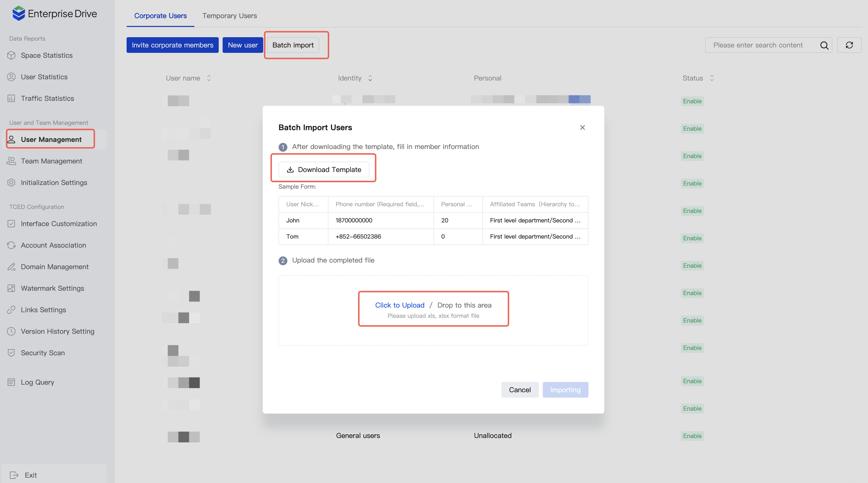
Task: Sort the list by Identity column
Action: [x=370, y=78]
